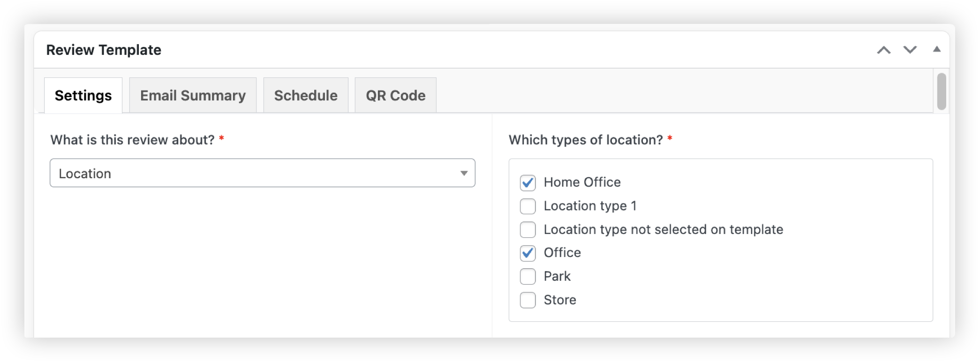Check 'Location type not selected on template'
Screen dimensions: 980x362
[x=528, y=229]
